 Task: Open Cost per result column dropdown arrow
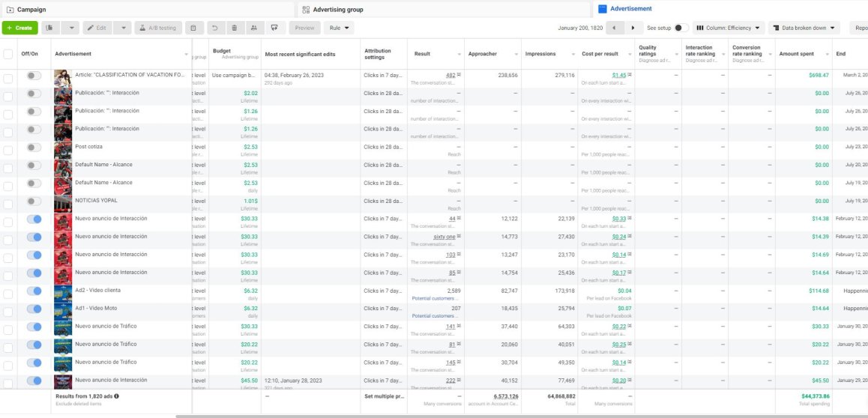coord(630,54)
